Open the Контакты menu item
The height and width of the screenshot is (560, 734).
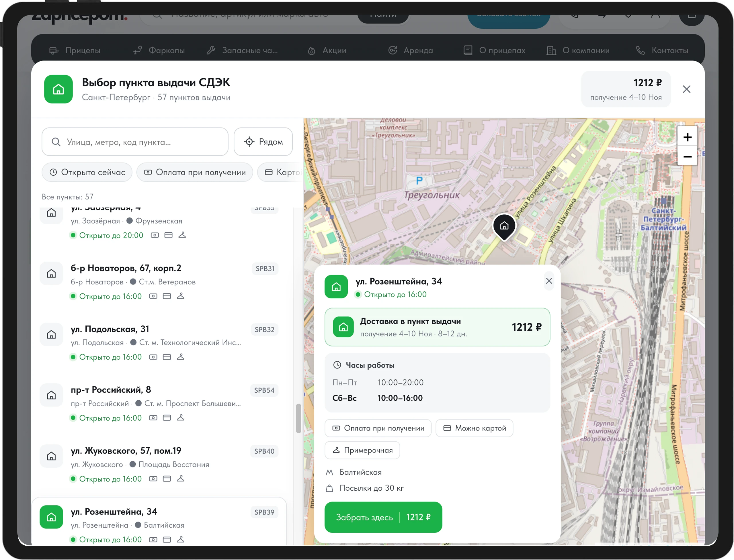pos(662,50)
